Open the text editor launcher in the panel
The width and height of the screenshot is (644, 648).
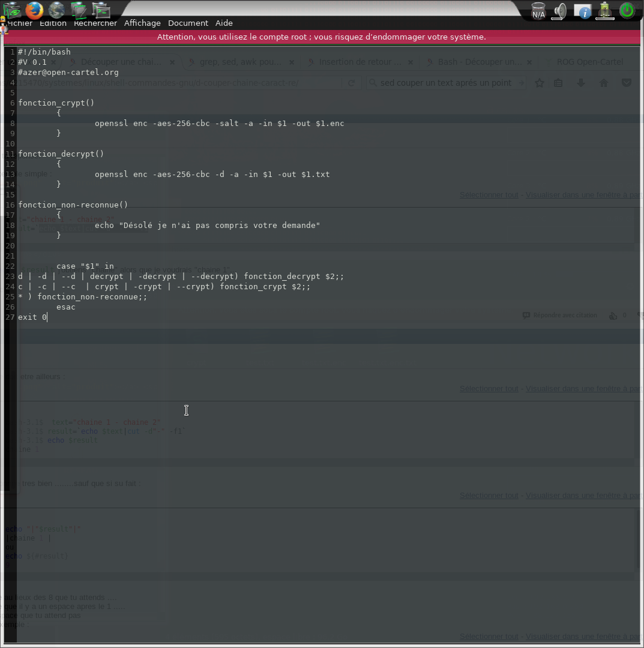79,10
